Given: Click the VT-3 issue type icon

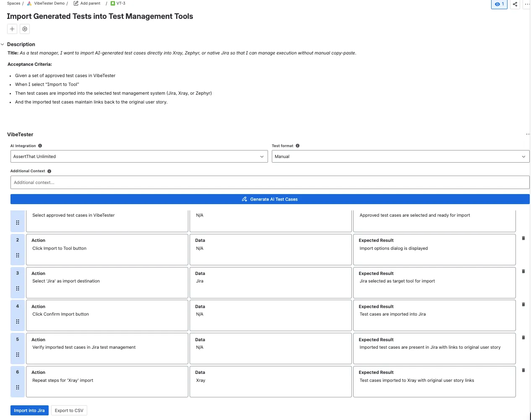Looking at the screenshot, I should [113, 3].
